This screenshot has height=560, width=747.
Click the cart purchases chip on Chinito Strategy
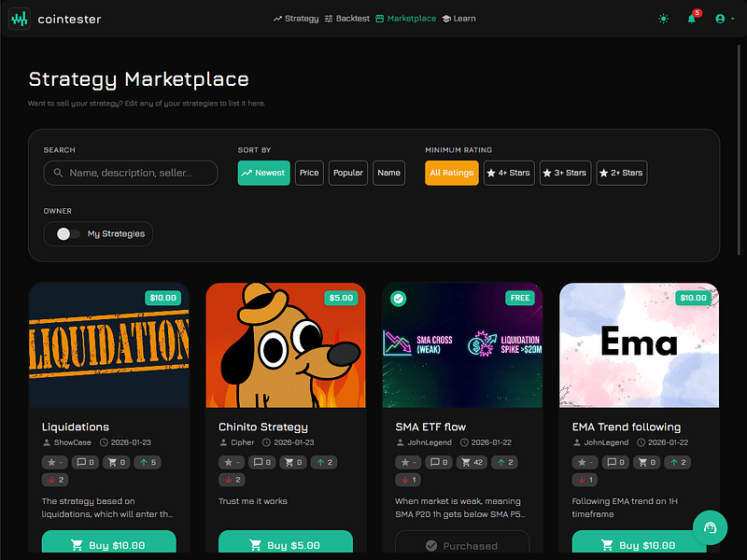tap(293, 462)
